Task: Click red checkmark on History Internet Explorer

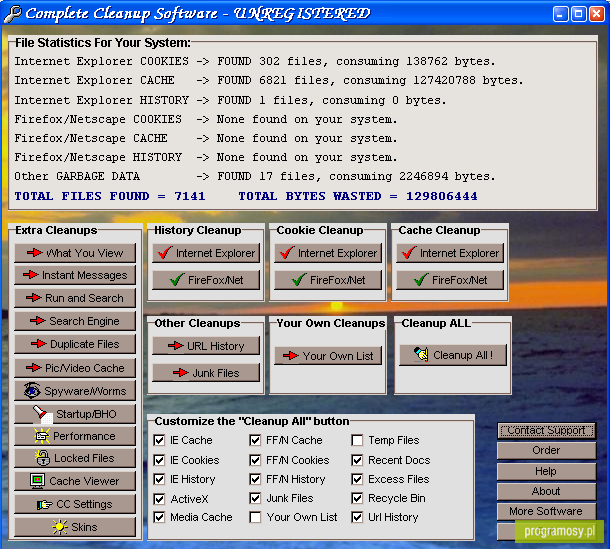Action: click(x=165, y=253)
